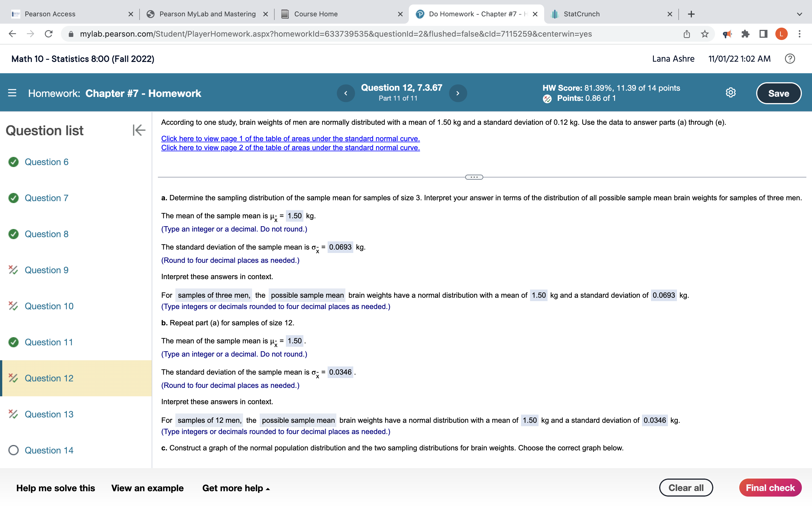Expand the Get more help menu
This screenshot has width=812, height=507.
pos(236,488)
